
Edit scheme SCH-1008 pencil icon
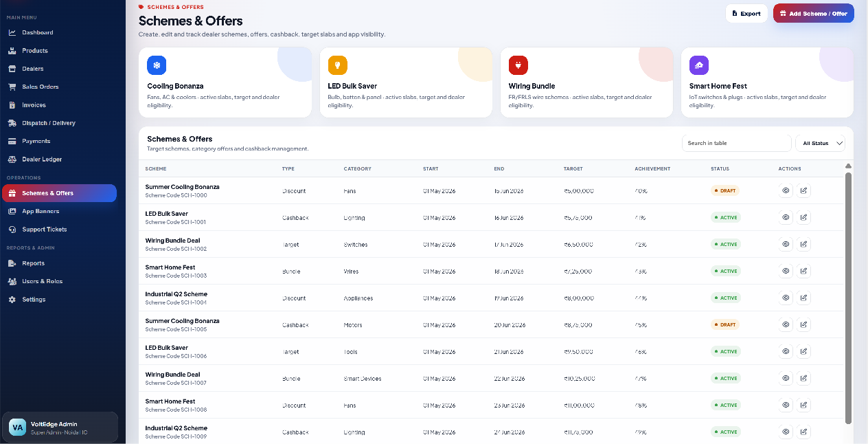pyautogui.click(x=803, y=405)
